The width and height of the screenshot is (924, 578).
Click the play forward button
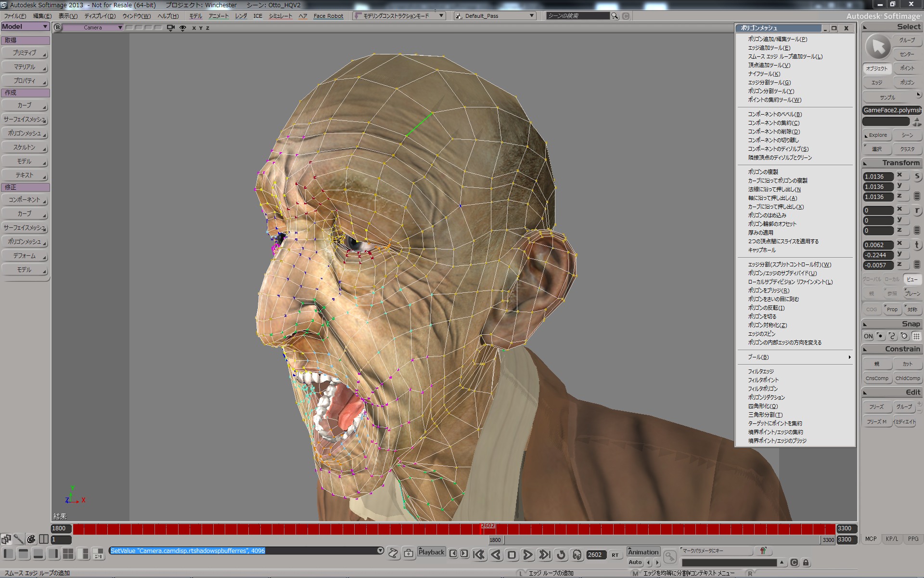527,555
